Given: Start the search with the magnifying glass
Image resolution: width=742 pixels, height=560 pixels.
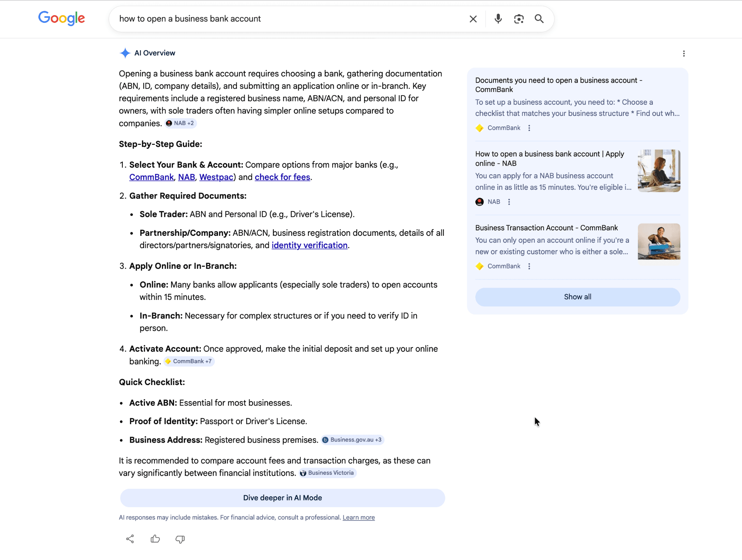Looking at the screenshot, I should tap(539, 18).
